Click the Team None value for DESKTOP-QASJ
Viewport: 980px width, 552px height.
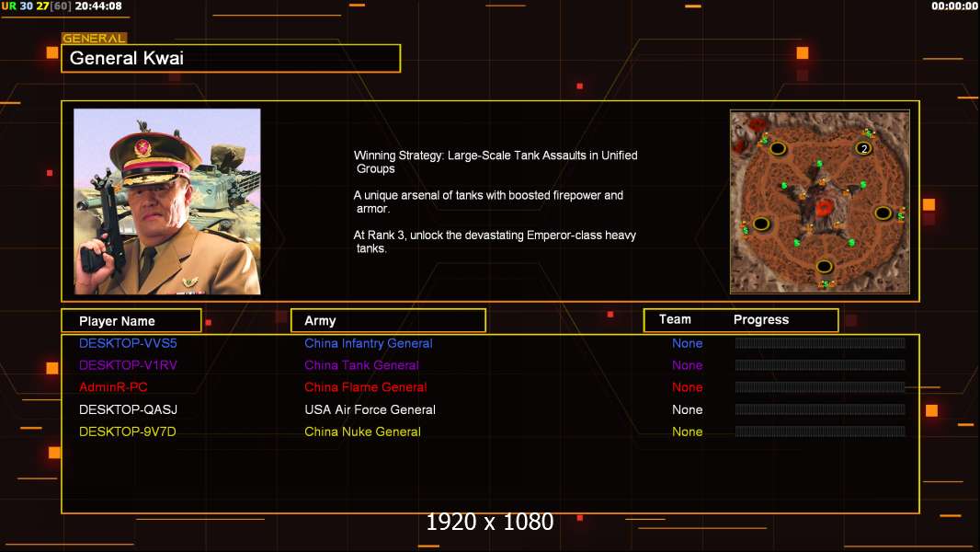coord(687,409)
